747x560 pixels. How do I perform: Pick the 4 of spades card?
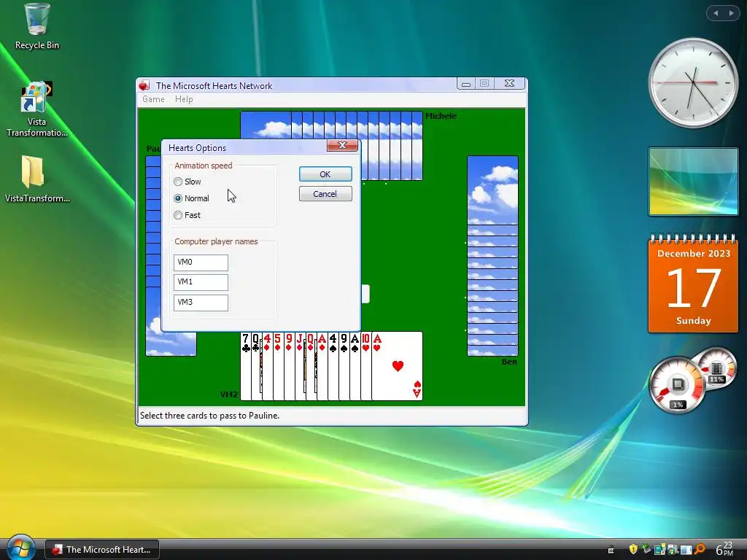(333, 366)
